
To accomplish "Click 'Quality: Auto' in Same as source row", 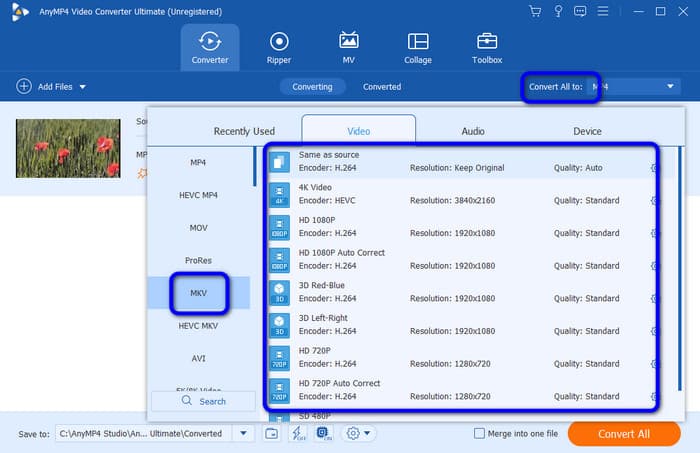I will pyautogui.click(x=578, y=168).
